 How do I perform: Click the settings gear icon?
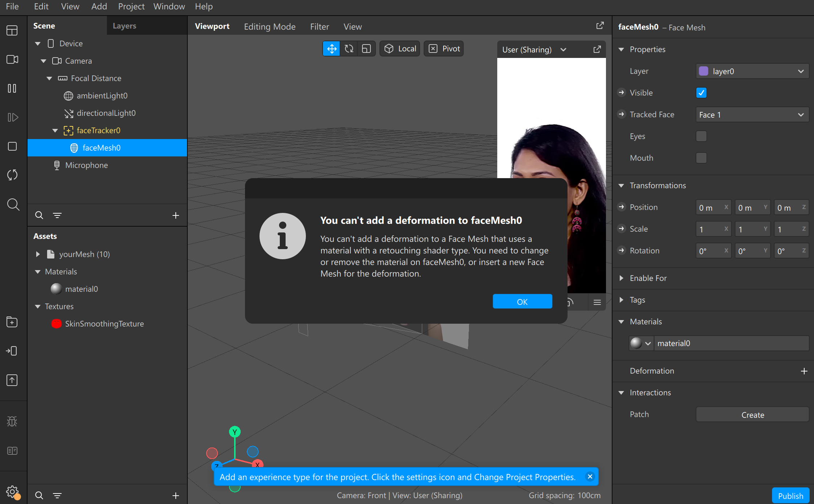pos(12,491)
